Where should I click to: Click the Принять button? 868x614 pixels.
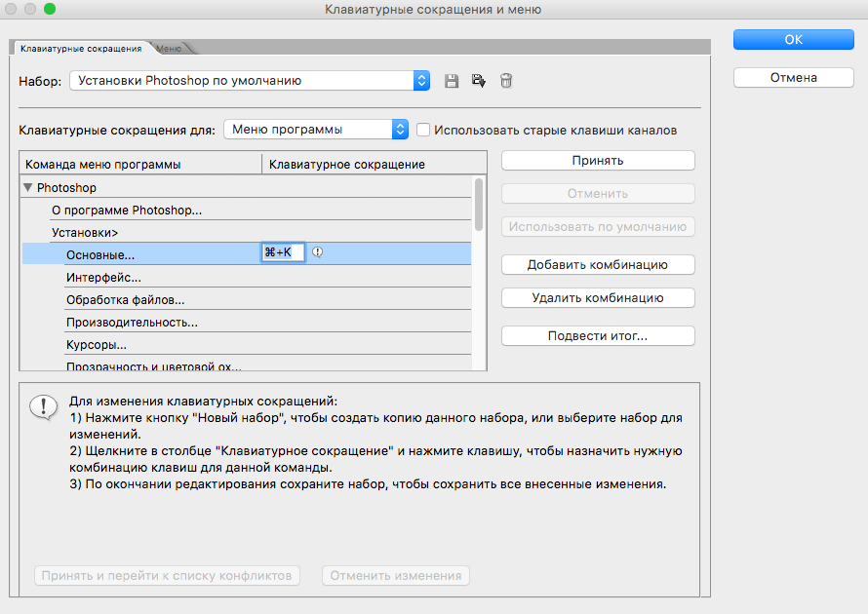[598, 161]
